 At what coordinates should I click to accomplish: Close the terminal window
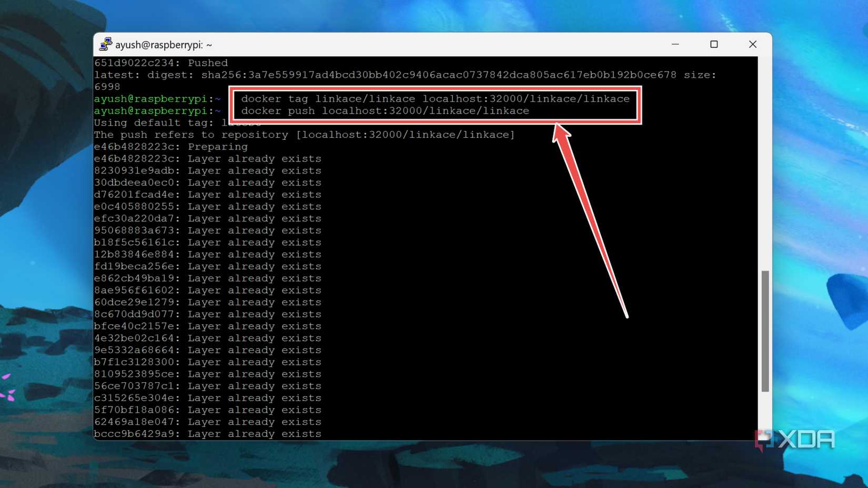click(x=752, y=44)
